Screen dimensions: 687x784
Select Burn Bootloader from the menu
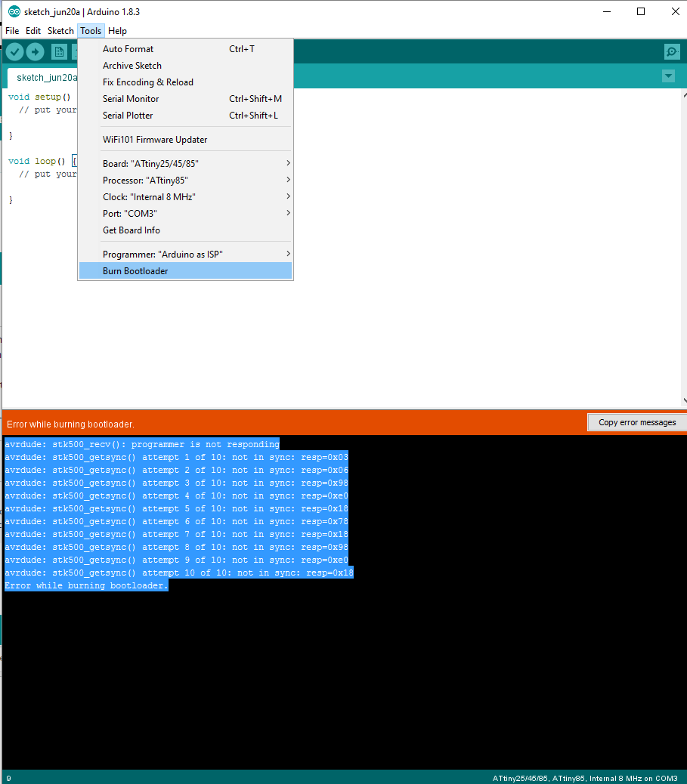(136, 270)
